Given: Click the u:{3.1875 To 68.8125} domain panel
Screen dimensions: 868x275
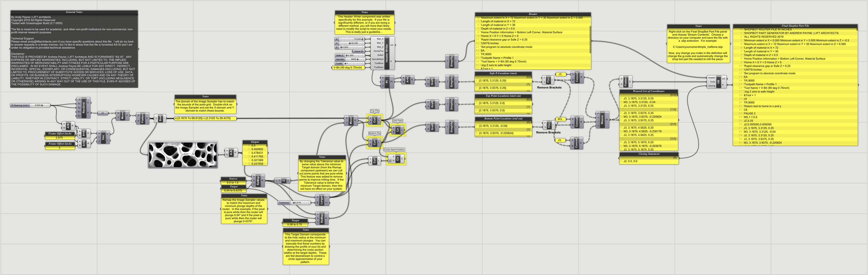Looking at the screenshot, I should coord(206,119).
